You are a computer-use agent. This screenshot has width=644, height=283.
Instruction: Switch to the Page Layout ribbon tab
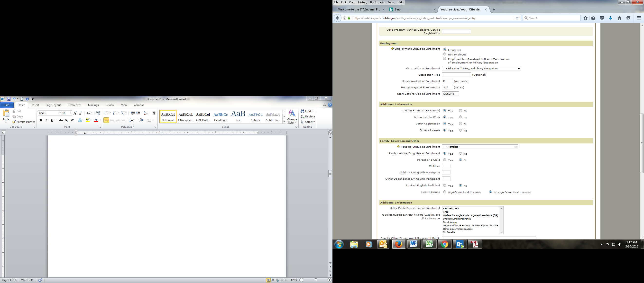click(x=53, y=105)
